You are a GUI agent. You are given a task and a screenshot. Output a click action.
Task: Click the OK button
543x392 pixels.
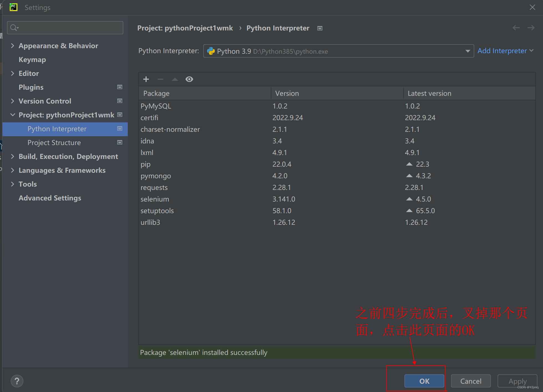[424, 381]
